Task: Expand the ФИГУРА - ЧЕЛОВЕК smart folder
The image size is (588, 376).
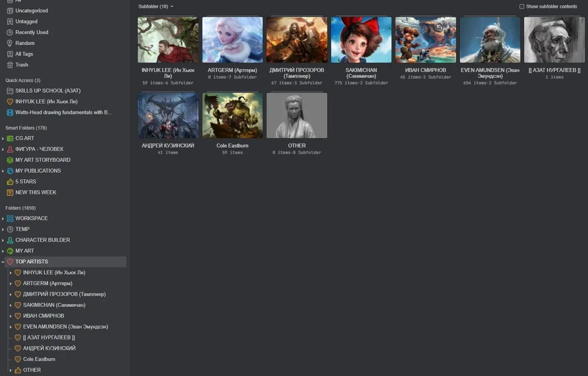Action: (x=3, y=149)
